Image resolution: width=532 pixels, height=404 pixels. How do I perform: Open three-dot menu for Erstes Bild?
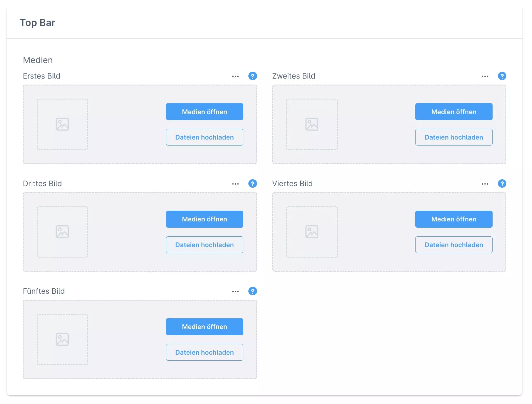tap(236, 76)
